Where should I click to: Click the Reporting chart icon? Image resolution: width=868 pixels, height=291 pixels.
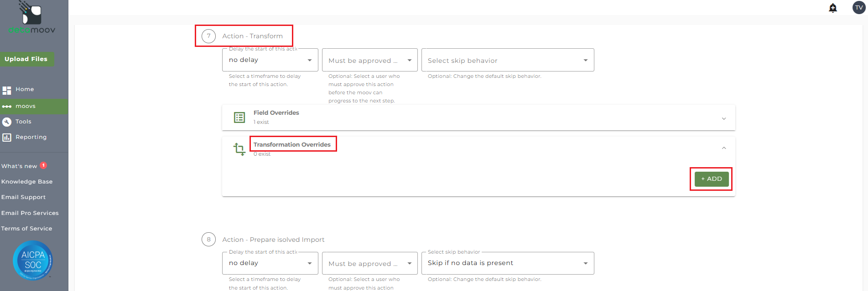coord(7,137)
